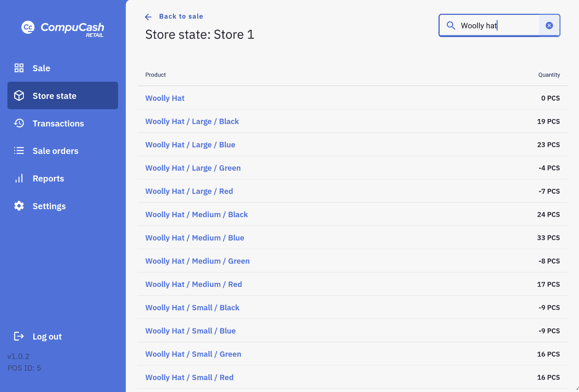Viewport: 579px width, 392px height.
Task: Focus the Woolly hat search field
Action: (x=497, y=25)
